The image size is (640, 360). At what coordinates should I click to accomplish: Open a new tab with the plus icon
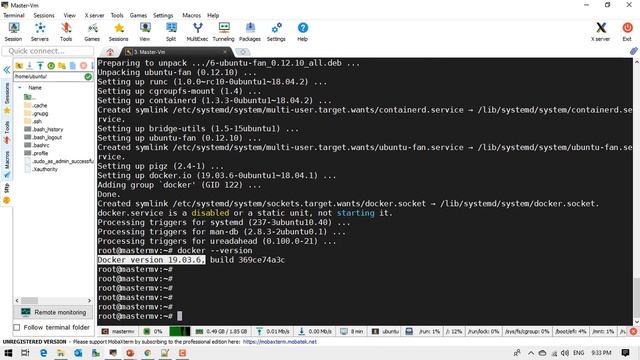[x=243, y=52]
